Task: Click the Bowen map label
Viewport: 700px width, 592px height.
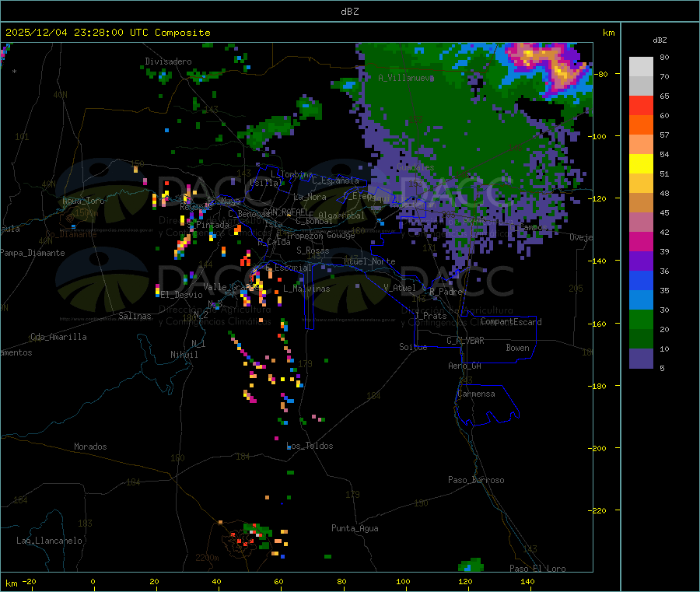Action: tap(517, 348)
